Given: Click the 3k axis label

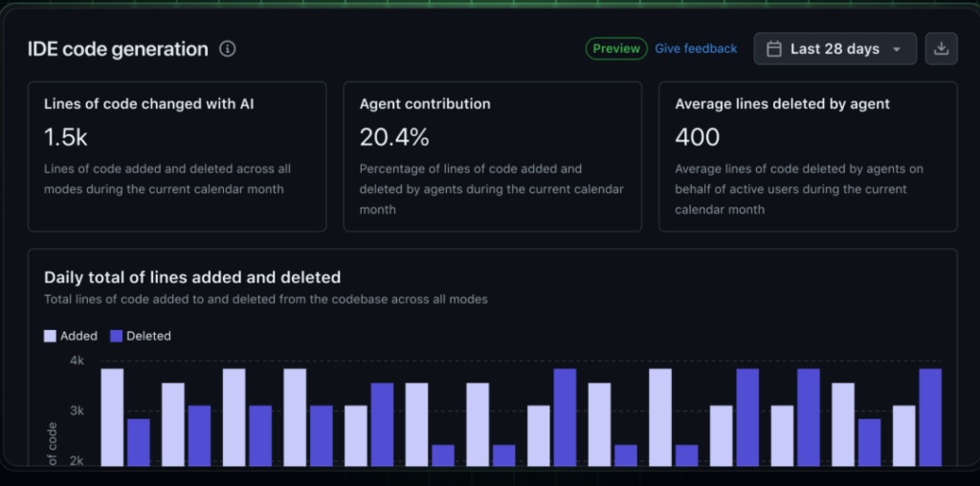Looking at the screenshot, I should pyautogui.click(x=77, y=410).
